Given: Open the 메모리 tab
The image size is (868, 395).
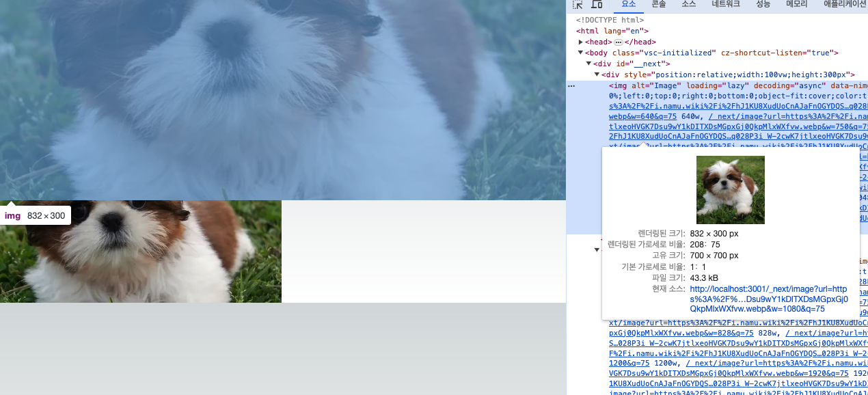Looking at the screenshot, I should (797, 4).
